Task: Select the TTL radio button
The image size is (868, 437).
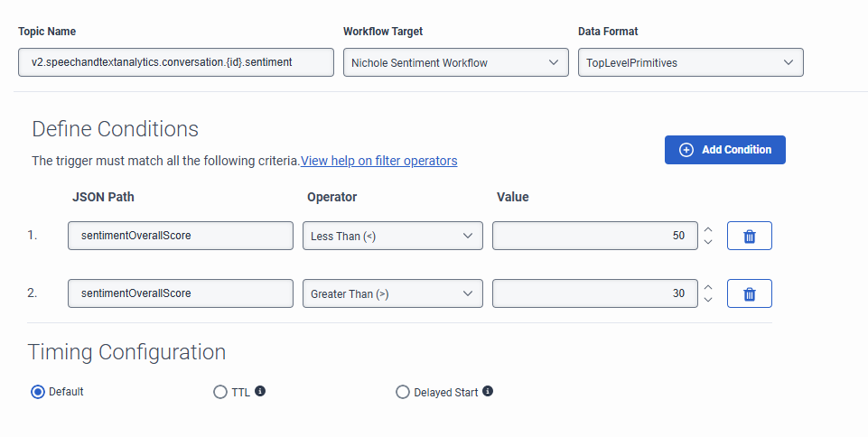Action: (220, 392)
